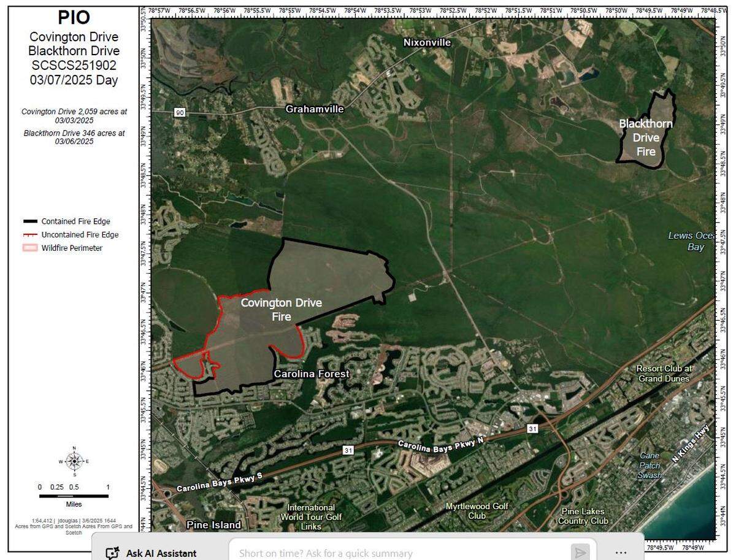Viewport: 736px width, 560px height.
Task: Click the Contained Fire Edge black line symbol
Action: point(30,221)
